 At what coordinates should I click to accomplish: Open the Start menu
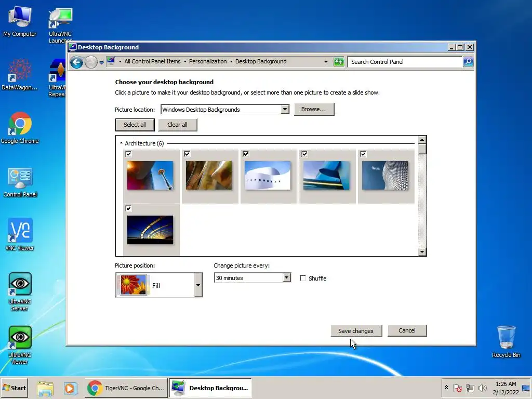click(x=14, y=388)
